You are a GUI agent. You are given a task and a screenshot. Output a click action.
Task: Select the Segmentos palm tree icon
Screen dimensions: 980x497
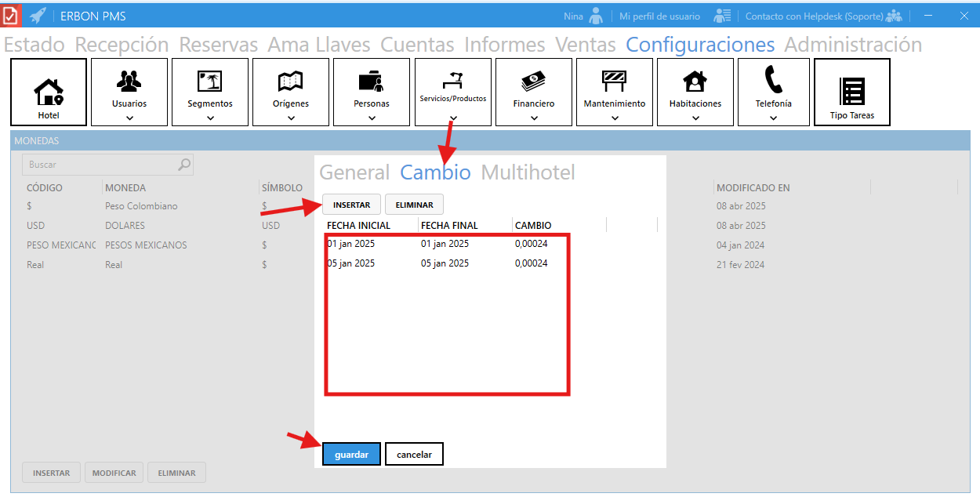click(x=210, y=81)
